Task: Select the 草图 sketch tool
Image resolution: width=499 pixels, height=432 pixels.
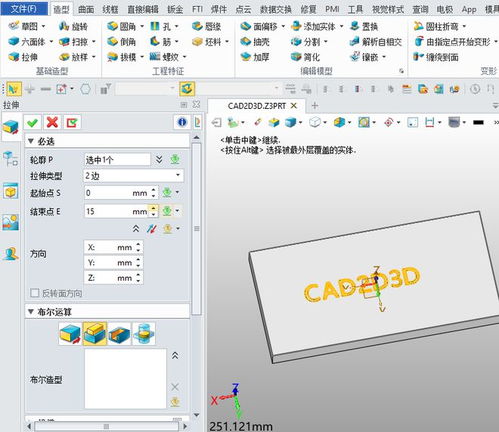Action: pos(23,26)
